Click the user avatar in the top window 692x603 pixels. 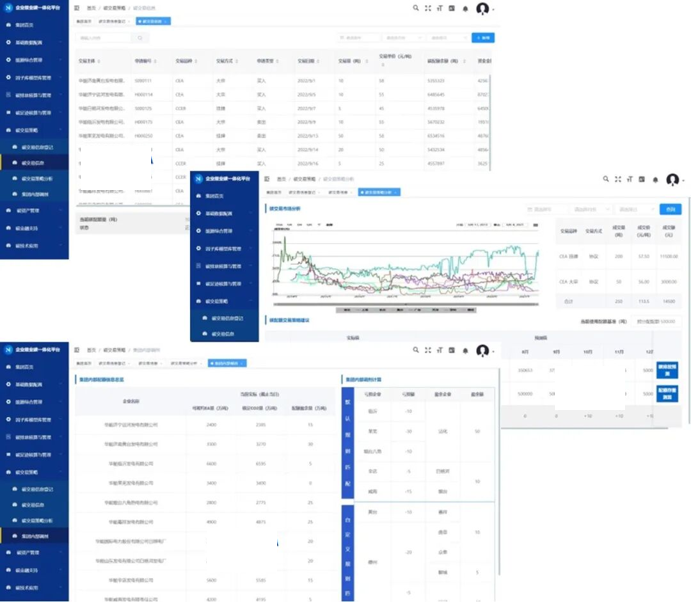483,8
